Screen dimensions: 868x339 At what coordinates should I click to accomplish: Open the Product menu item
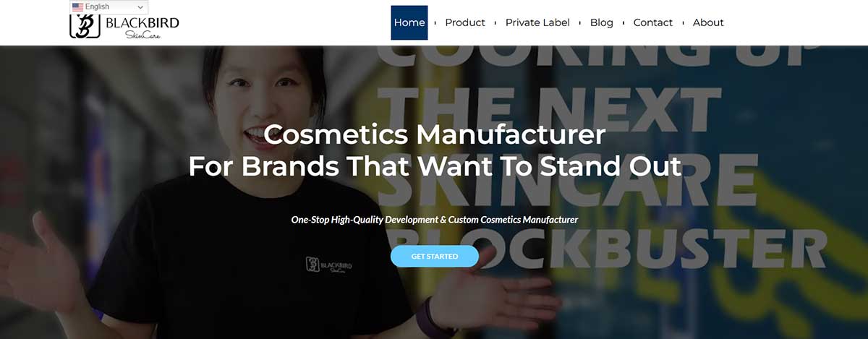465,22
